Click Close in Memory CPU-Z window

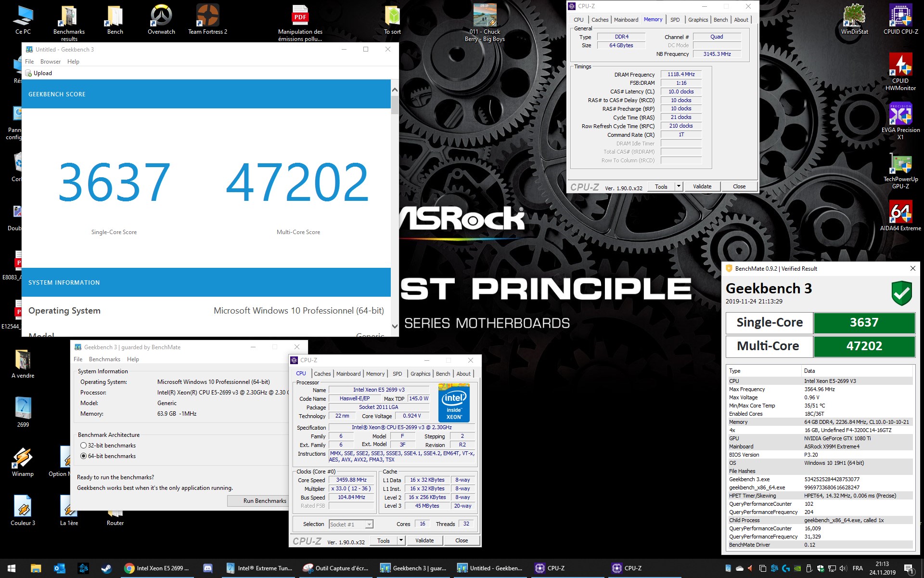pyautogui.click(x=739, y=186)
